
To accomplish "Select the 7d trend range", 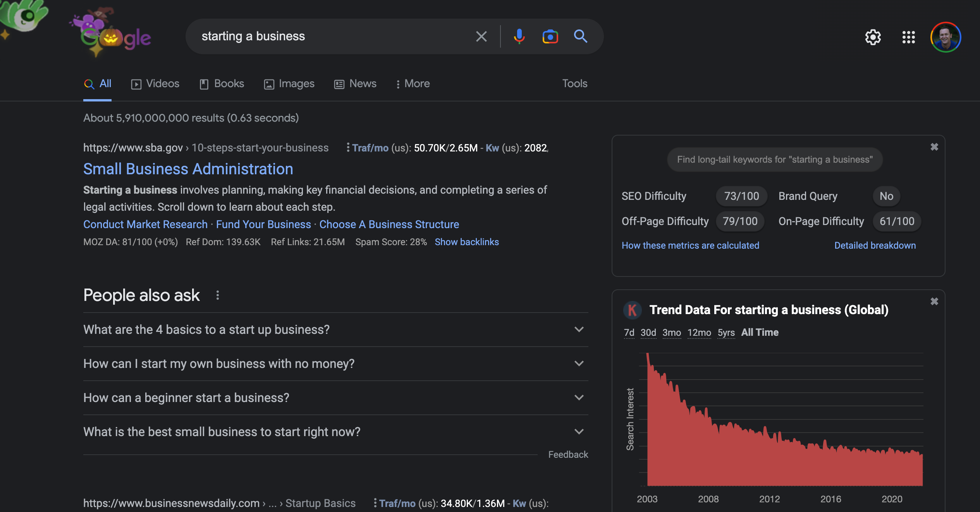I will coord(629,333).
